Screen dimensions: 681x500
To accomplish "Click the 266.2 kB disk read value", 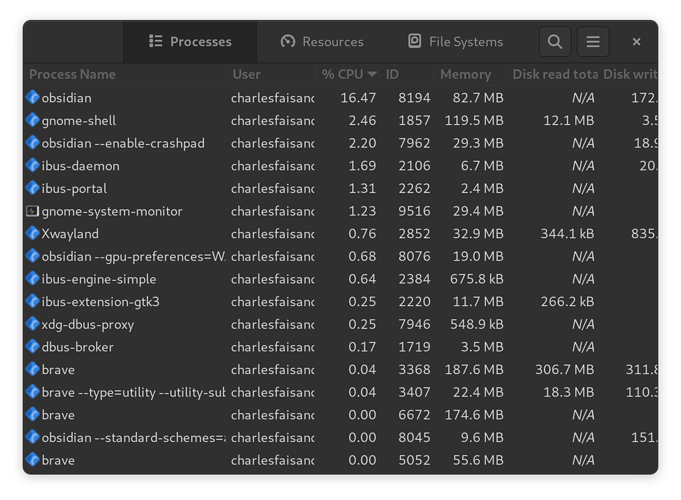I will click(x=567, y=302).
